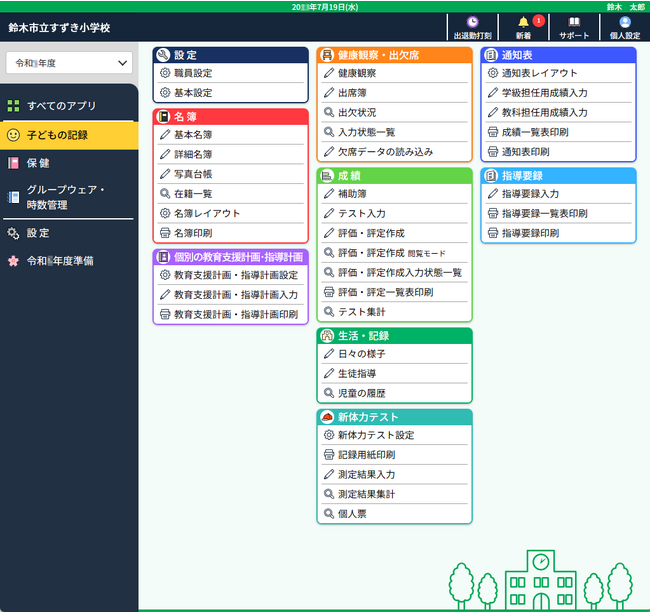Select グループウェア・時数管理 in the sidebar

pyautogui.click(x=68, y=197)
